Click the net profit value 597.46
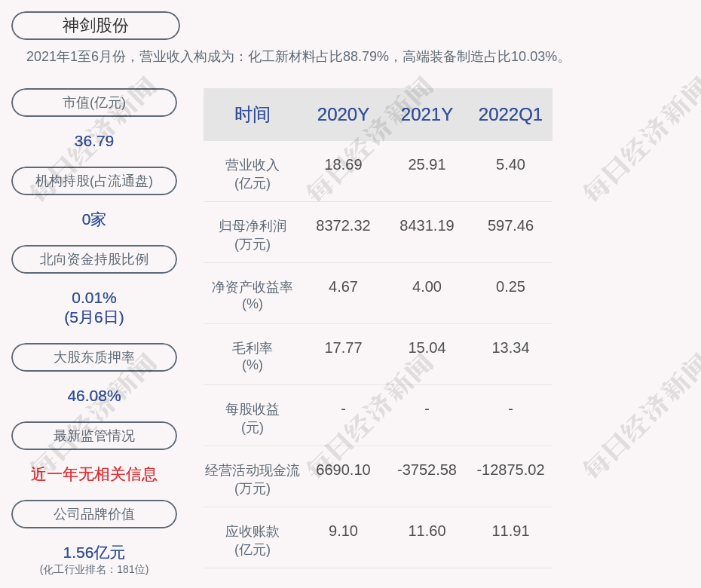701x588 pixels. (510, 225)
